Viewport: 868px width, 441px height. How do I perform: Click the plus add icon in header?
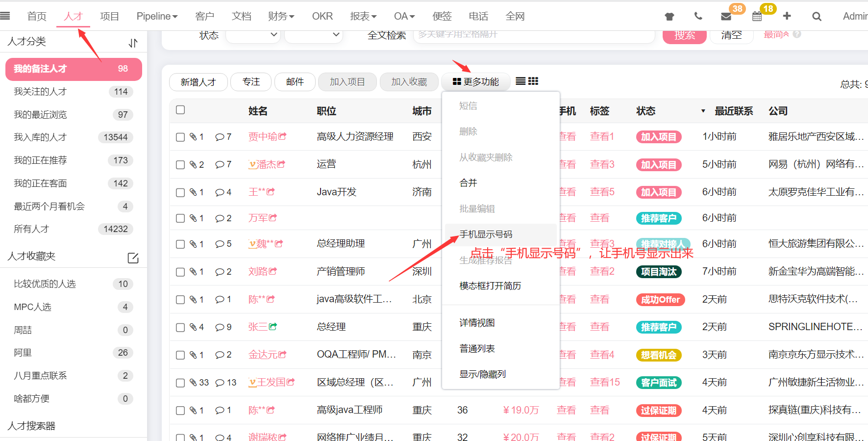tap(787, 16)
